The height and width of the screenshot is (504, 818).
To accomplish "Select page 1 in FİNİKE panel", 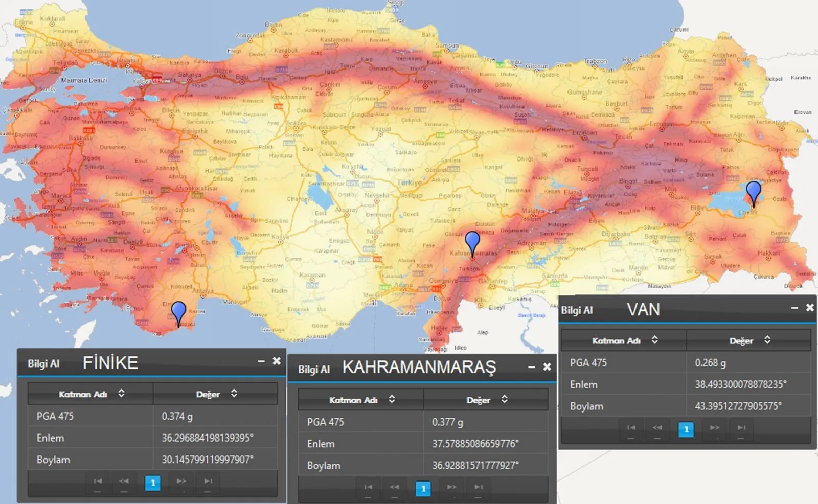I will 152,483.
